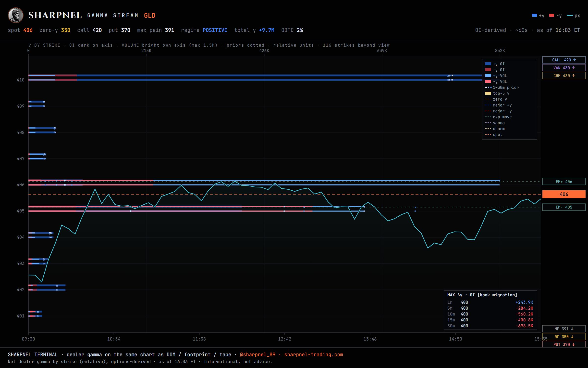Click the PUT 370 level tag
This screenshot has width=588, height=368.
564,344
